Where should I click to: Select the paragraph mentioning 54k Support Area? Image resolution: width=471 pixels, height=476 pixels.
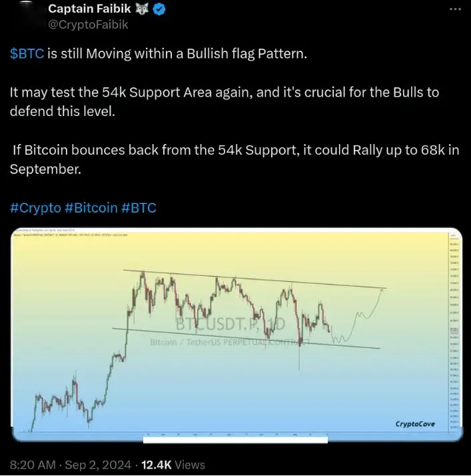click(225, 102)
